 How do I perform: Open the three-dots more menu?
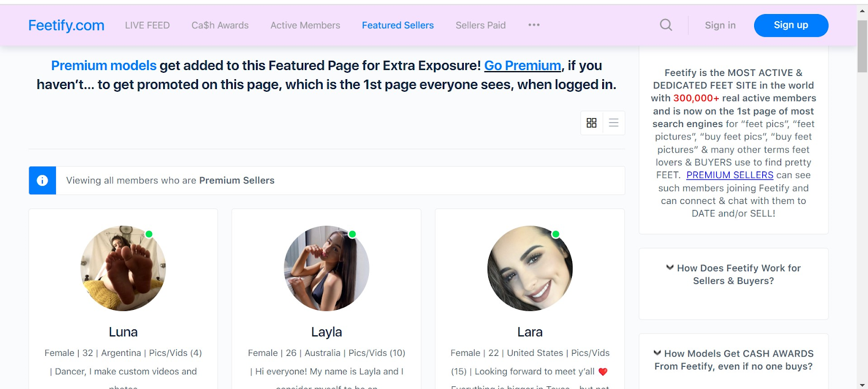click(x=534, y=25)
